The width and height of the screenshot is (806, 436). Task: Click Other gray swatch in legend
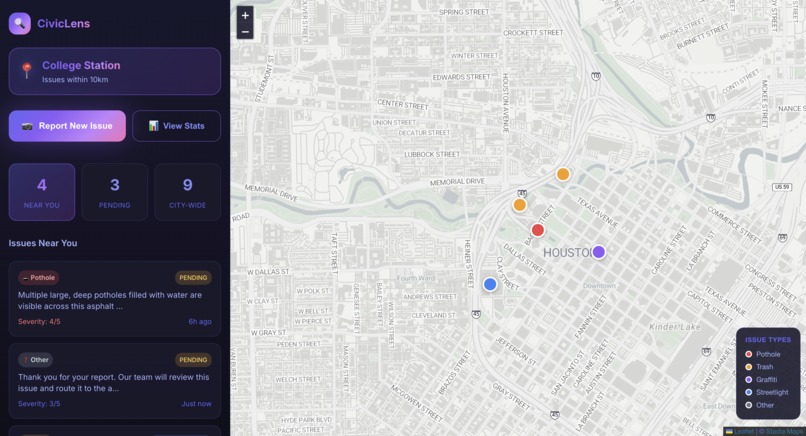click(x=748, y=405)
